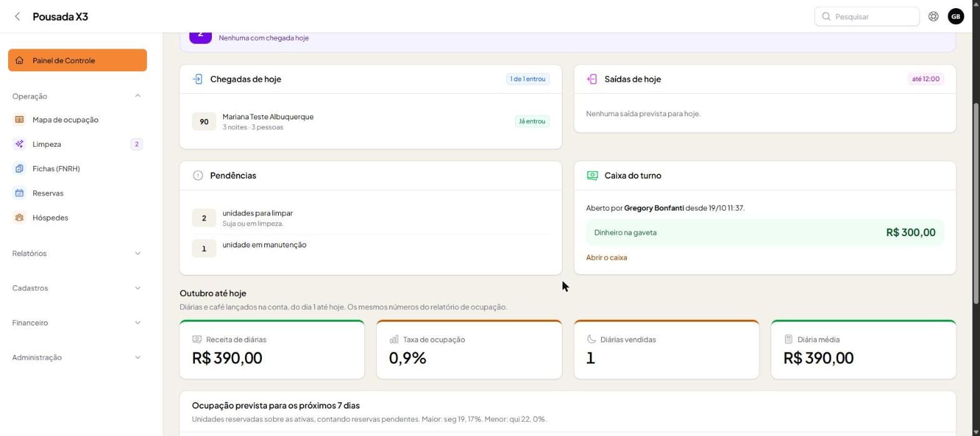Click the Receita de diárias money icon
The height and width of the screenshot is (436, 980).
pos(197,339)
